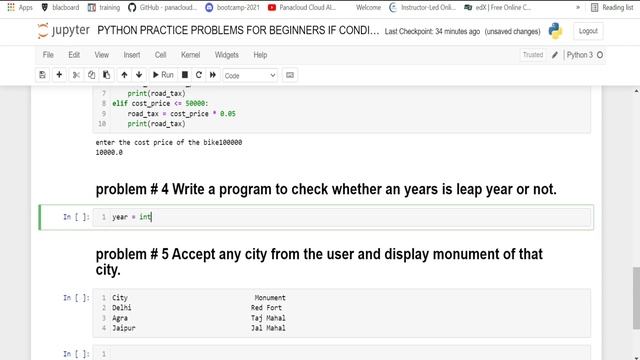The image size is (640, 360).
Task: Open the Reading list
Action: click(612, 7)
